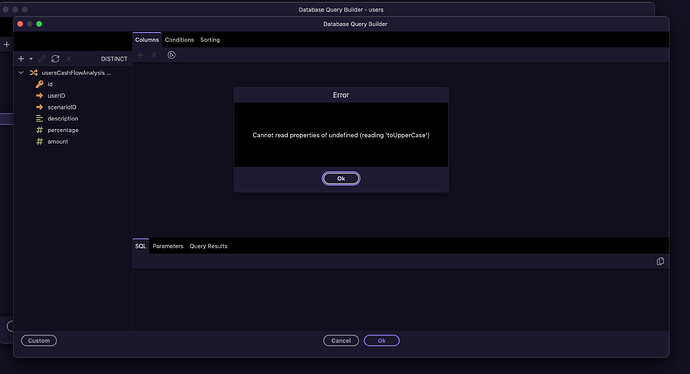
Task: Switch to the Columns tab
Action: click(x=147, y=40)
